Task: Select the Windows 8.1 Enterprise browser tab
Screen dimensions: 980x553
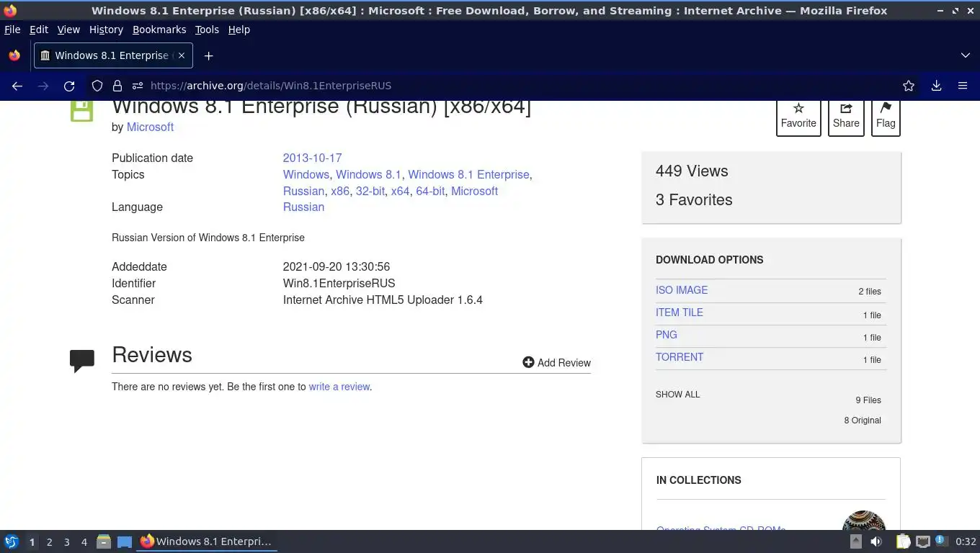Action: [x=112, y=55]
